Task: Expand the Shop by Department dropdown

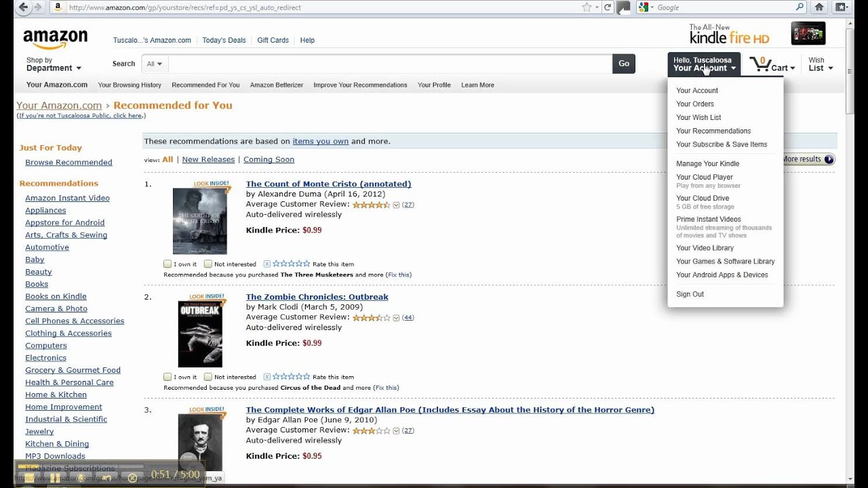Action: [54, 64]
